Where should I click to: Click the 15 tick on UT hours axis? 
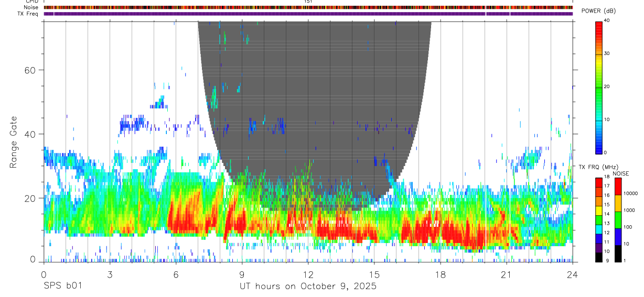pos(374,274)
